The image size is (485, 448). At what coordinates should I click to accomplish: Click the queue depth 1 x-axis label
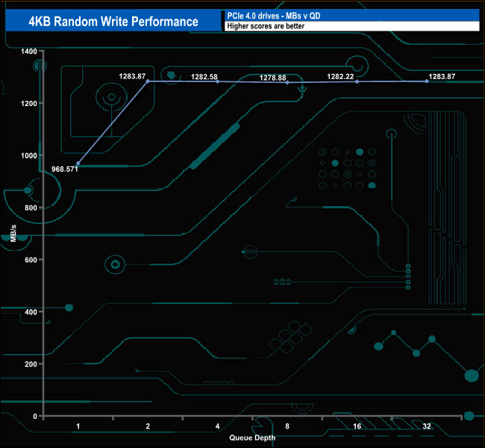pos(78,426)
